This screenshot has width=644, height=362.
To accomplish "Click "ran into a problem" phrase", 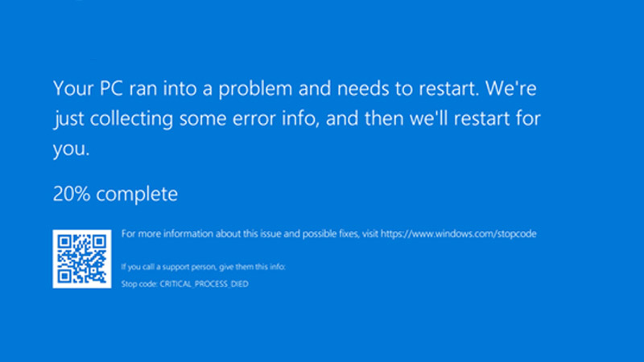I will 188,86.
